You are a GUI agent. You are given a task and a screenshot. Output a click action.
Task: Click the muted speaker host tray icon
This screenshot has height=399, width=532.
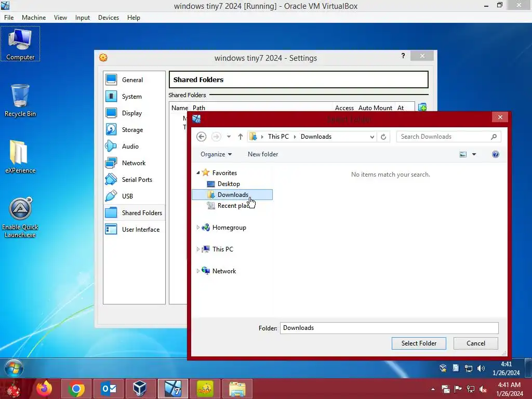pyautogui.click(x=483, y=389)
